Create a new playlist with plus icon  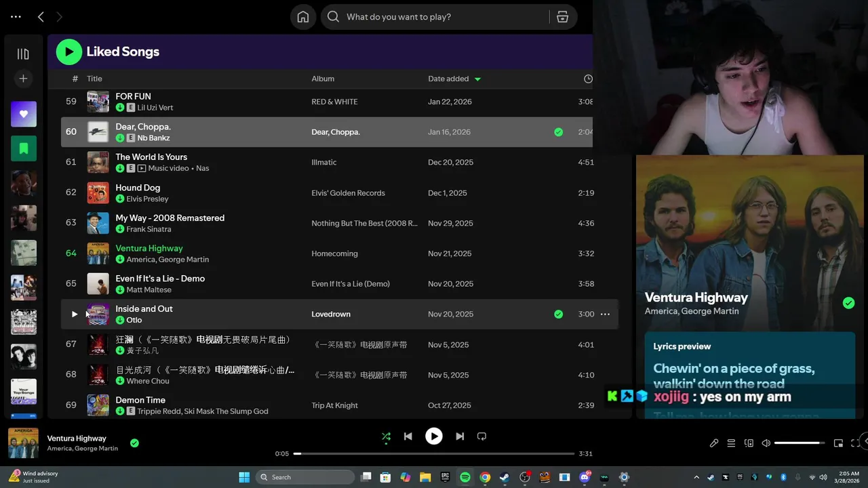click(x=23, y=79)
